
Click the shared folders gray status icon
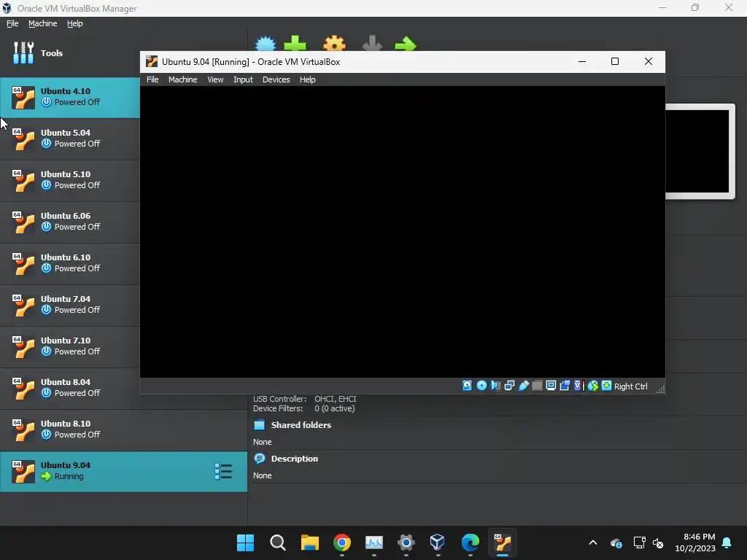click(x=537, y=386)
